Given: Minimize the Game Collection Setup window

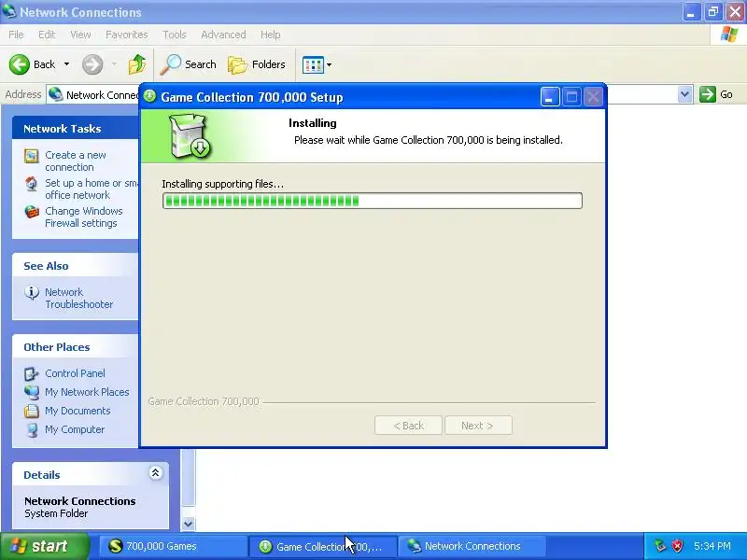Looking at the screenshot, I should tap(550, 97).
